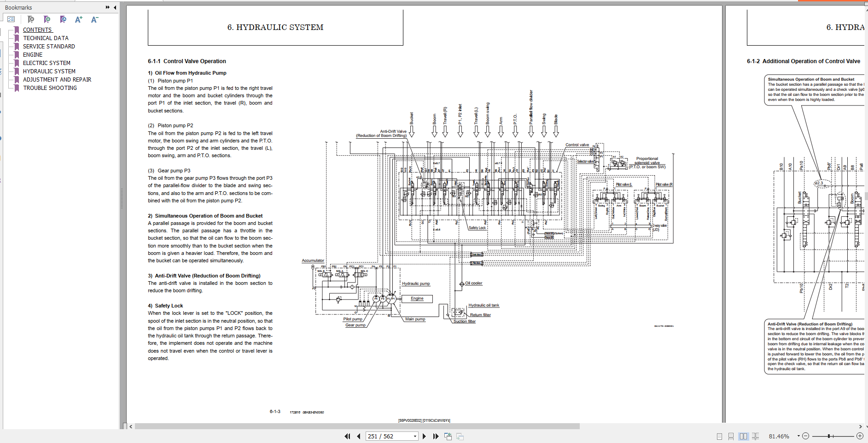Click the ENGINE bookmark ribbon icon
868x443 pixels.
[x=17, y=55]
